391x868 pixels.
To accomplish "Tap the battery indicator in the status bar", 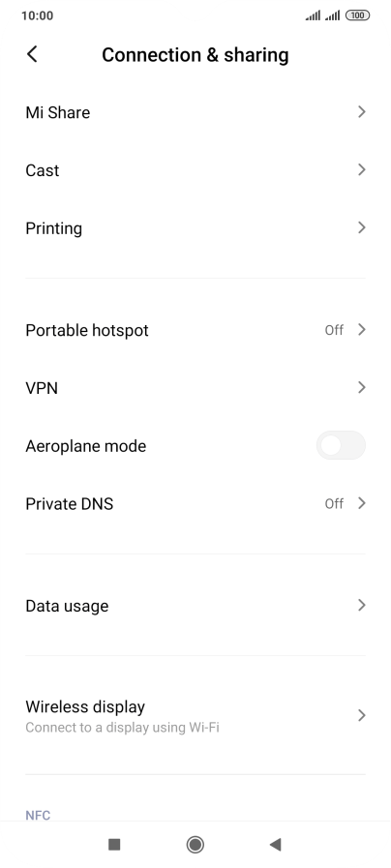I will click(x=357, y=15).
